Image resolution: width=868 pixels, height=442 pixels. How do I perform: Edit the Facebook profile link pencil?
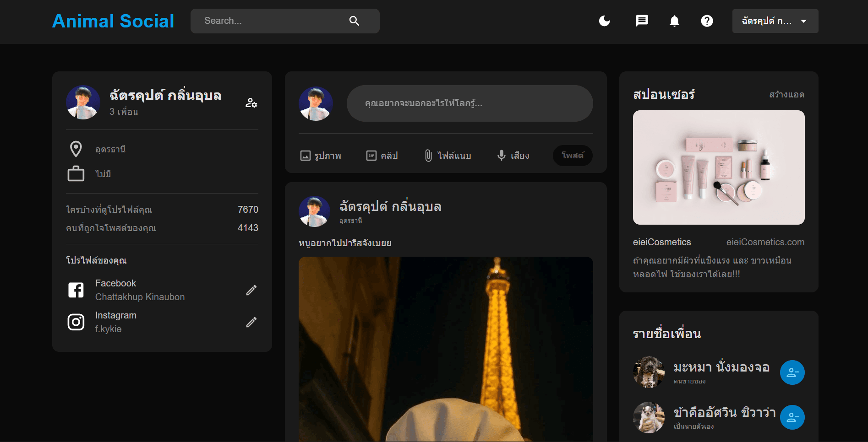tap(251, 290)
